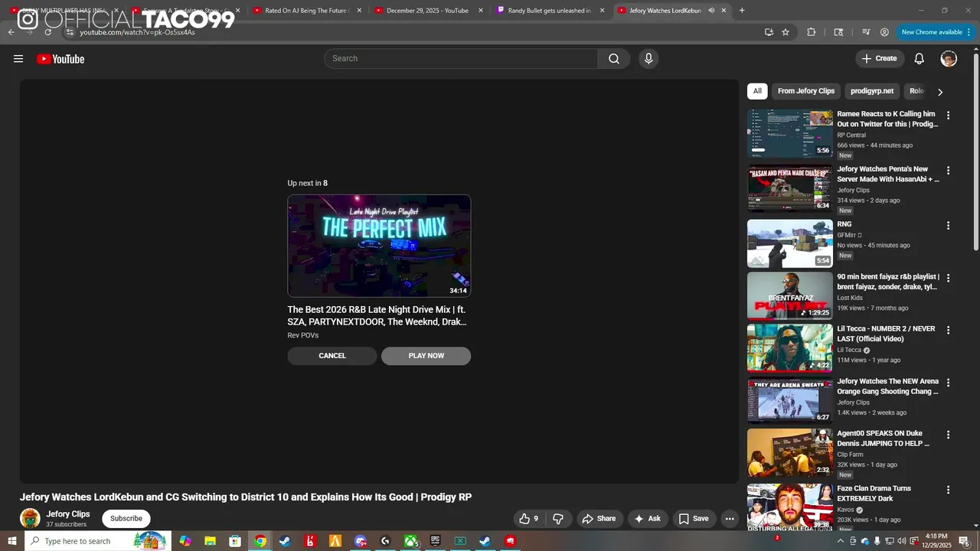This screenshot has height=551, width=980.
Task: Click the search magnifier button
Action: coord(614,59)
